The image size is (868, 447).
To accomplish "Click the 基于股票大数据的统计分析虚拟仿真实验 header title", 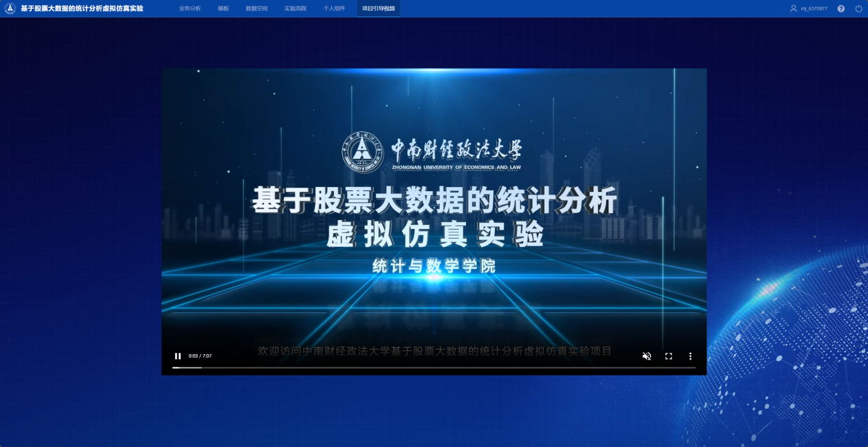I will click(x=82, y=8).
